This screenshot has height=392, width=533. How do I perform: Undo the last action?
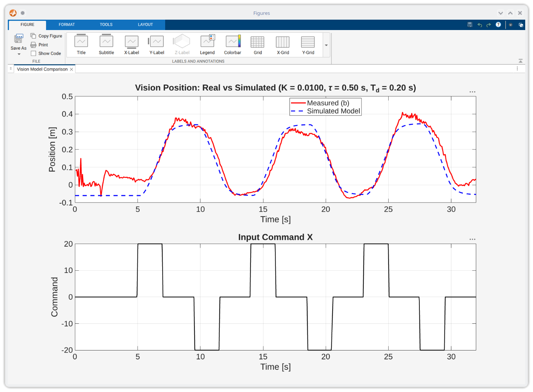coord(480,25)
